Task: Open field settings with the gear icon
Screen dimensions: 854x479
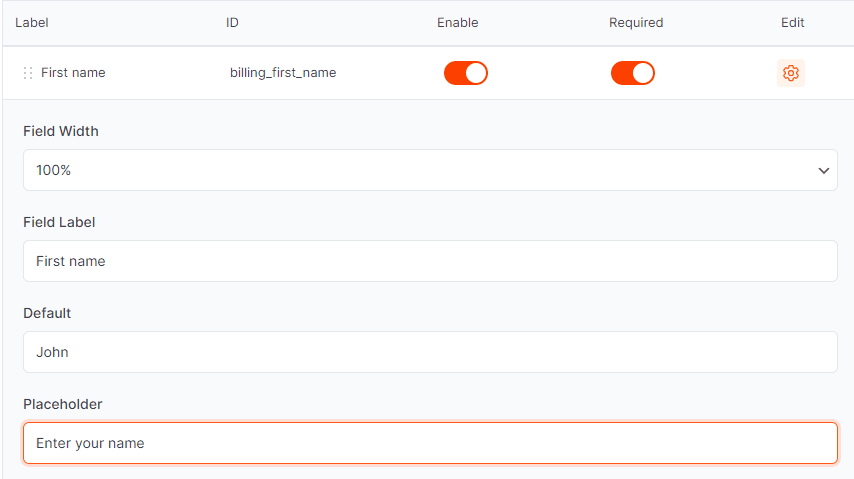Action: (791, 73)
